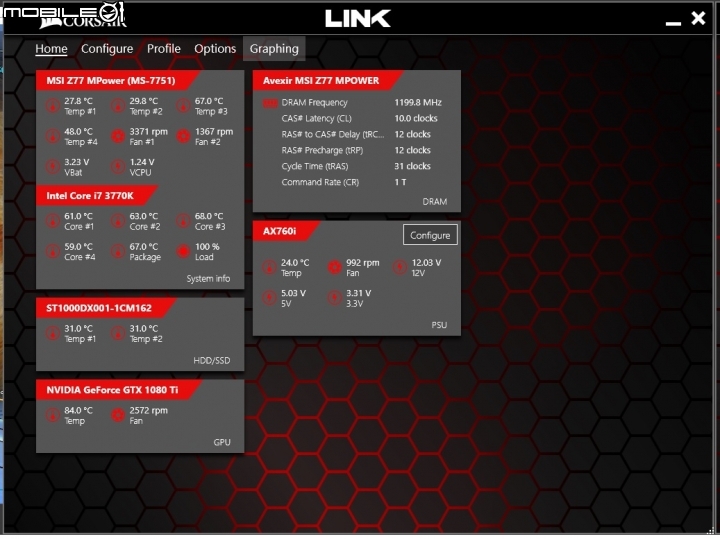Click the CAS# Latency (CL) row
720x539 pixels.
tap(359, 119)
